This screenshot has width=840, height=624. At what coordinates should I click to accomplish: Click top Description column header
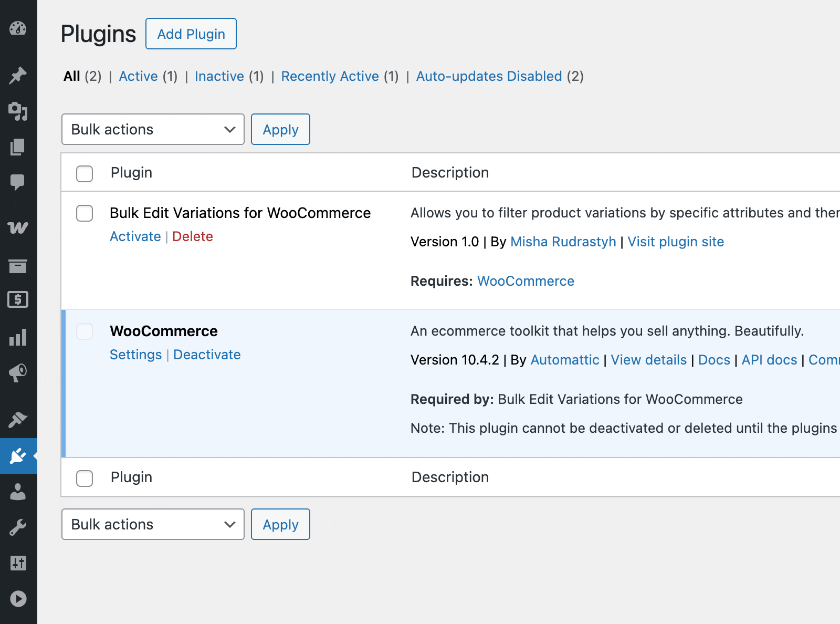point(450,172)
